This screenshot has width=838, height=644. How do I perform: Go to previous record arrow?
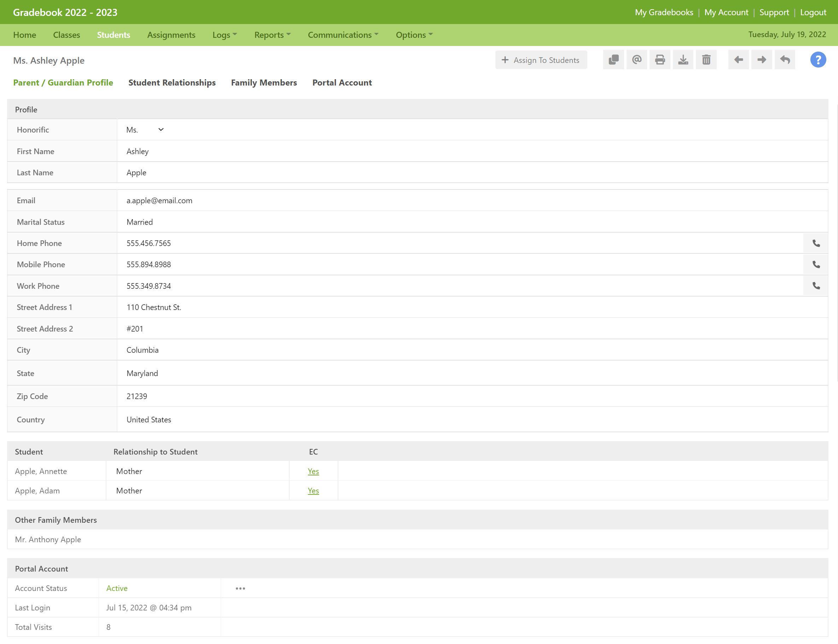738,60
